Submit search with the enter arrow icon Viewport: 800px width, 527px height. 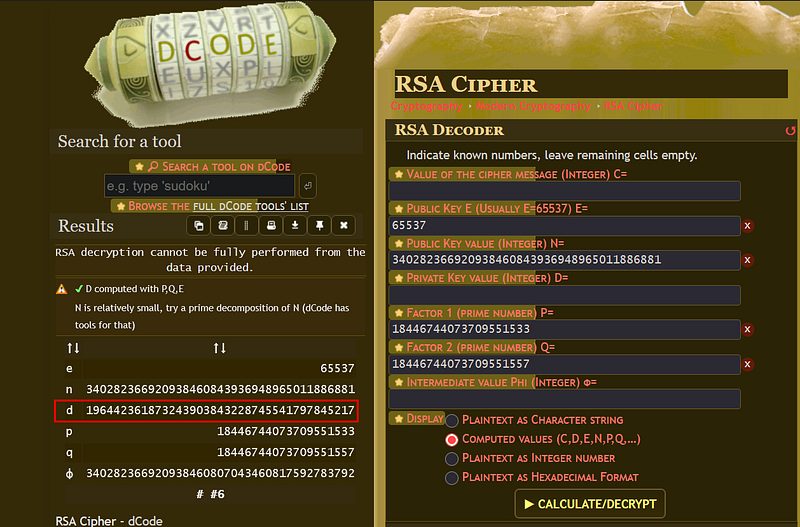click(308, 185)
